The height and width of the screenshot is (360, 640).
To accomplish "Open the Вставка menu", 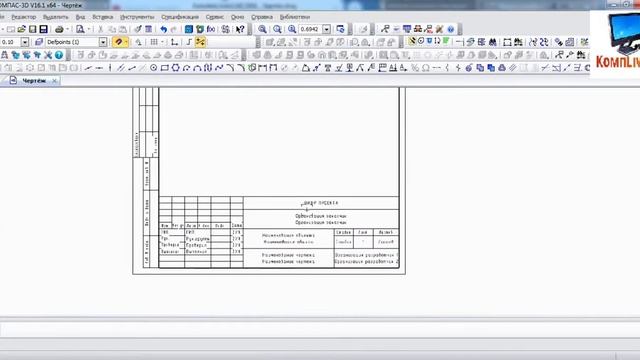I will (x=102, y=17).
